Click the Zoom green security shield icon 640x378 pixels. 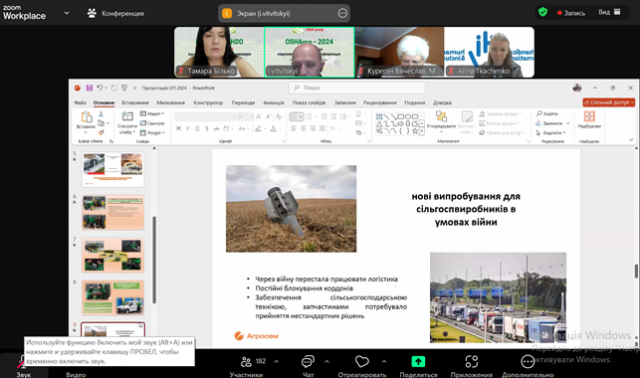click(x=542, y=12)
